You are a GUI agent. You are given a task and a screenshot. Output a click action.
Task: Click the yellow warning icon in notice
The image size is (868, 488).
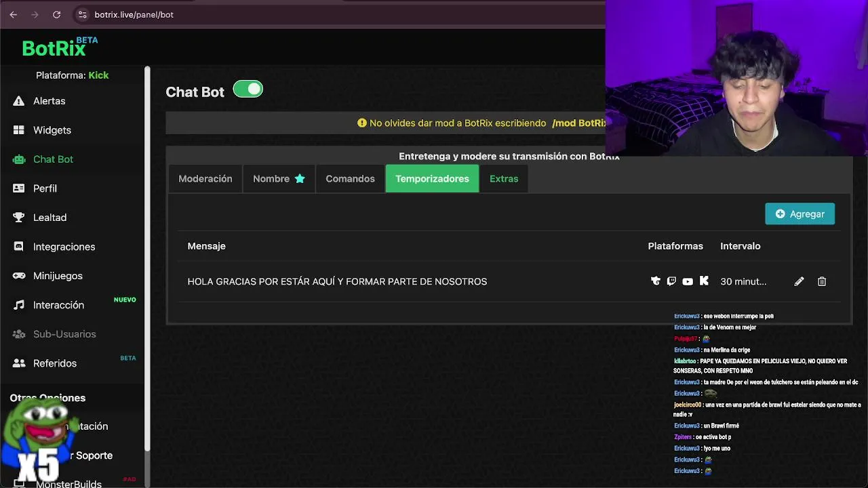pos(362,123)
